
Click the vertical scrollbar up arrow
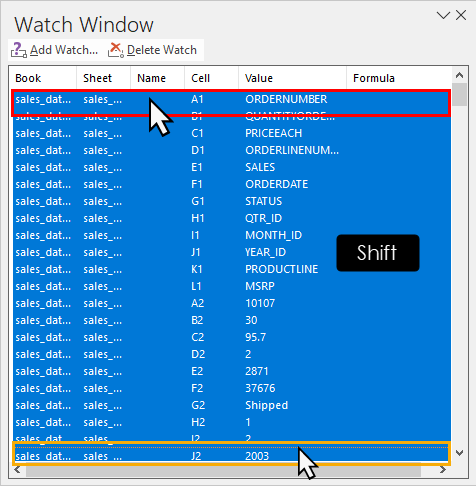click(x=459, y=75)
